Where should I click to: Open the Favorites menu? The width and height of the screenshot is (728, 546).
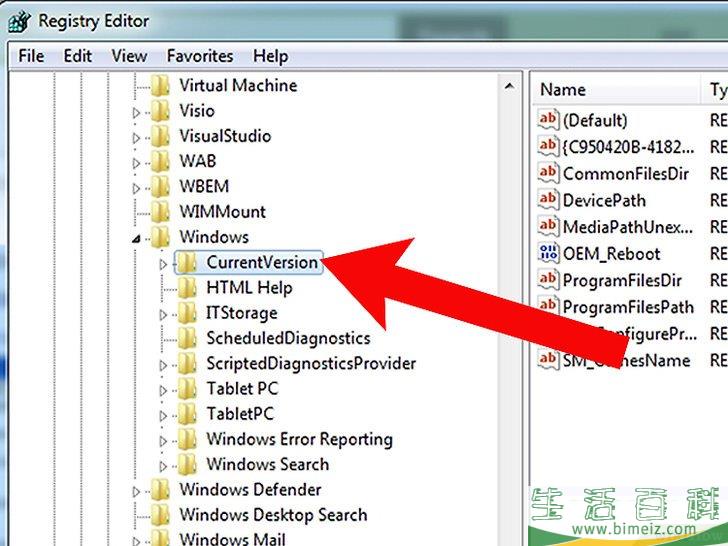pos(200,56)
